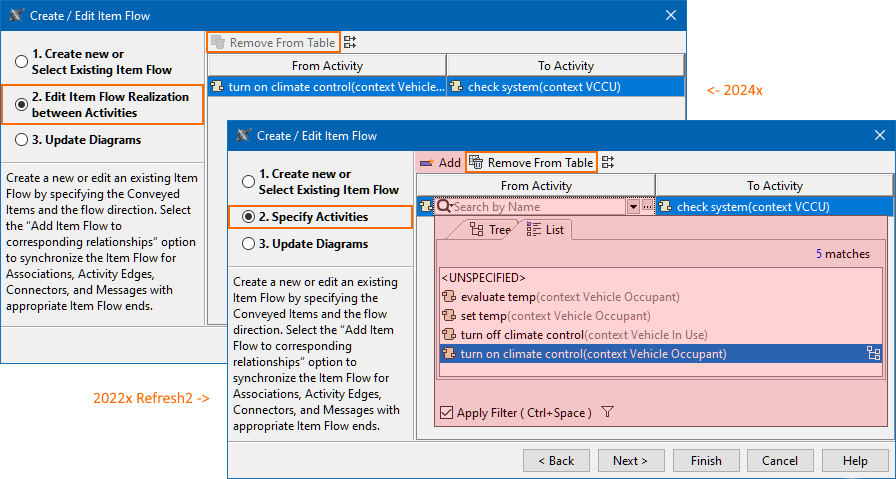Click the options icon beside the front dialog's Remove From Table
This screenshot has width=896, height=479.
click(608, 162)
